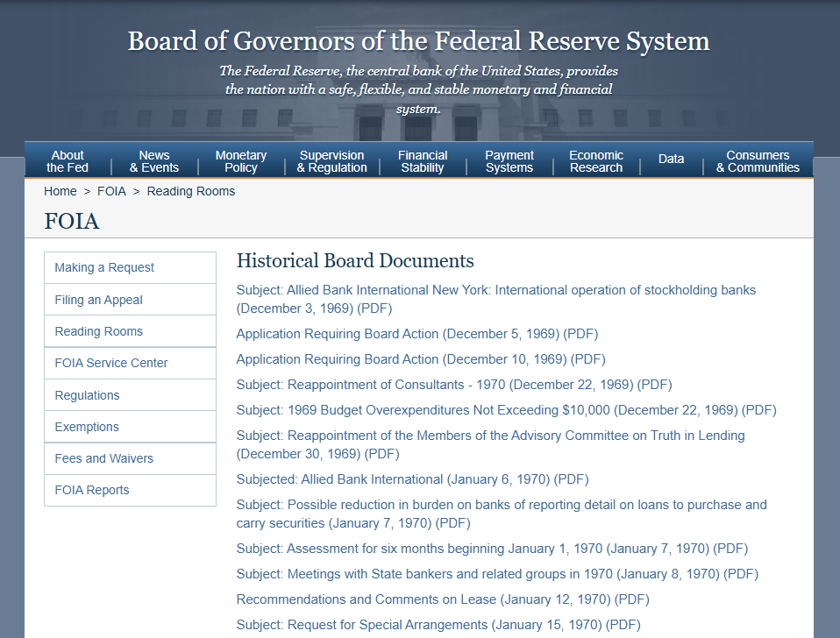Image resolution: width=840 pixels, height=638 pixels.
Task: Open Assessment for six months PDF link
Action: pyautogui.click(x=492, y=549)
